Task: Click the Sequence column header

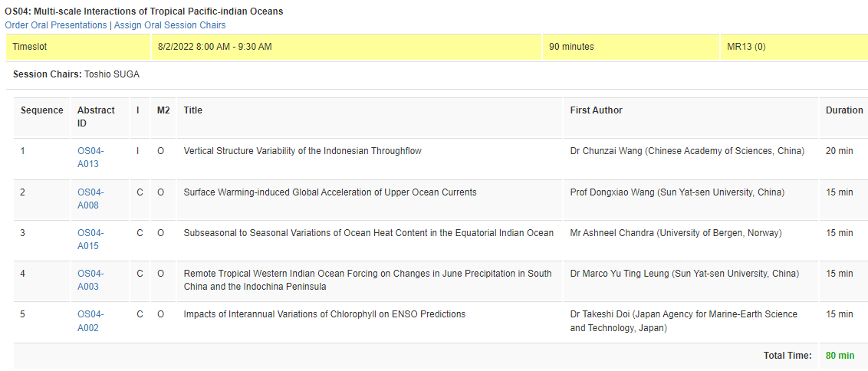Action: click(41, 110)
